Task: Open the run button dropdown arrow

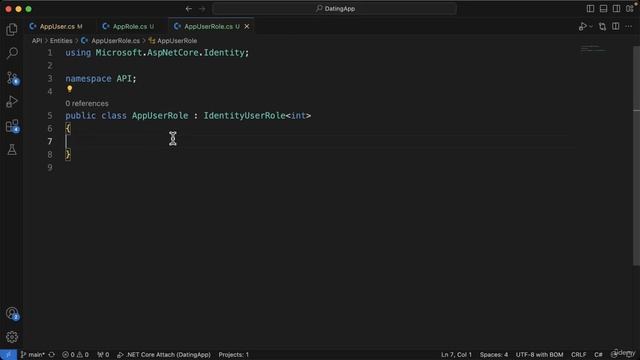Action: [591, 27]
